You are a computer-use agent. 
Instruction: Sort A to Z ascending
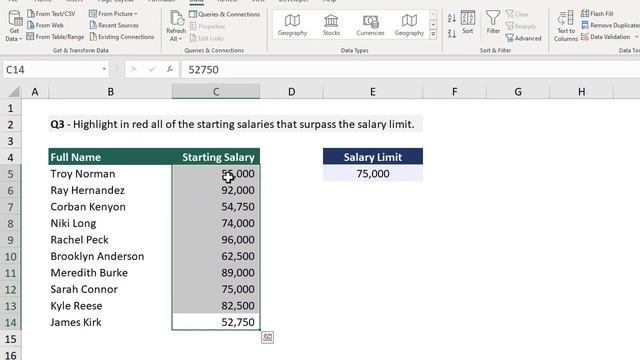(x=451, y=18)
